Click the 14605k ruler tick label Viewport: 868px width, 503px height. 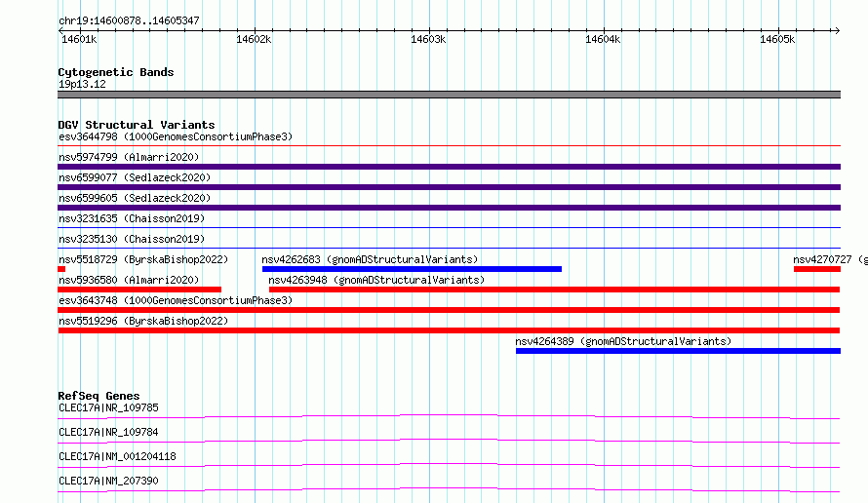777,39
